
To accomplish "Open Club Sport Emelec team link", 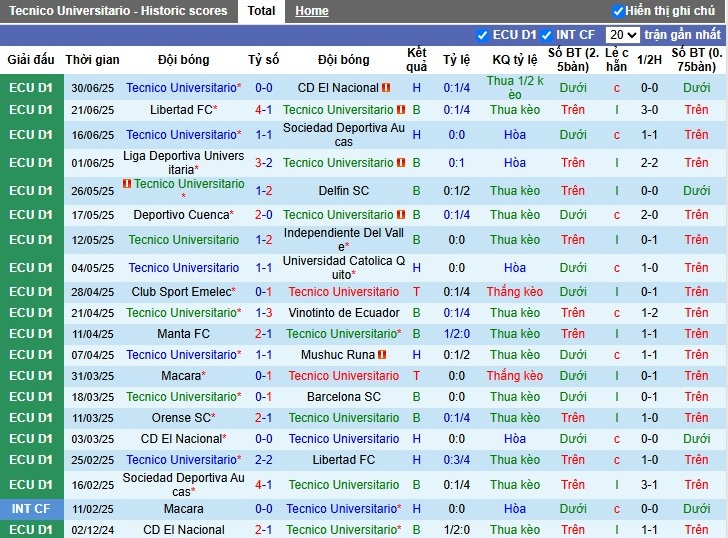I will [183, 292].
